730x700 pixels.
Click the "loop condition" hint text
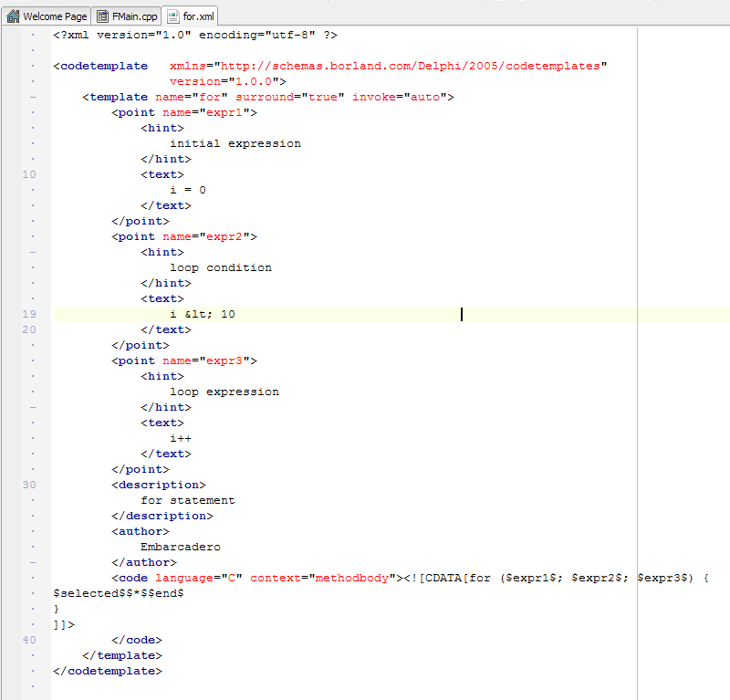click(220, 267)
